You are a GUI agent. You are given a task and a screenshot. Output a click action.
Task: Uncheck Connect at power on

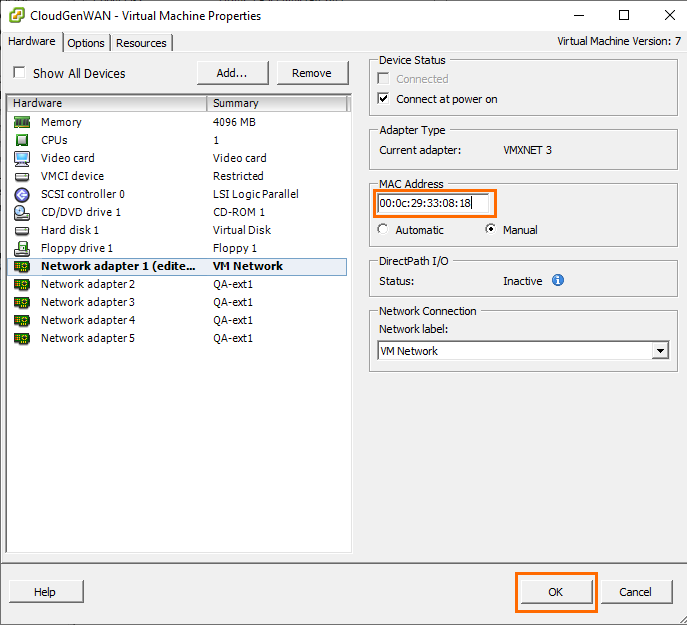tap(384, 99)
